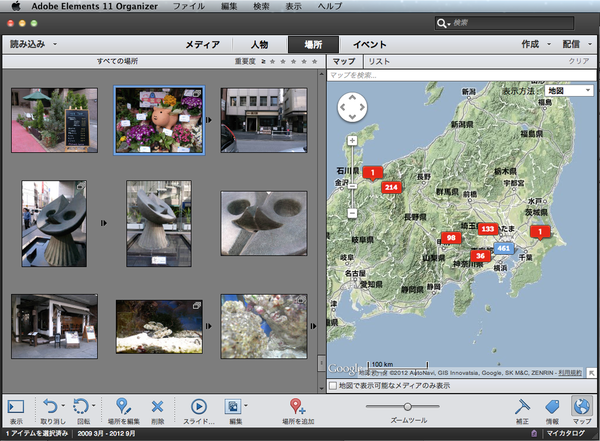
Task: Click the 場所を追加 add place icon
Action: point(297,406)
